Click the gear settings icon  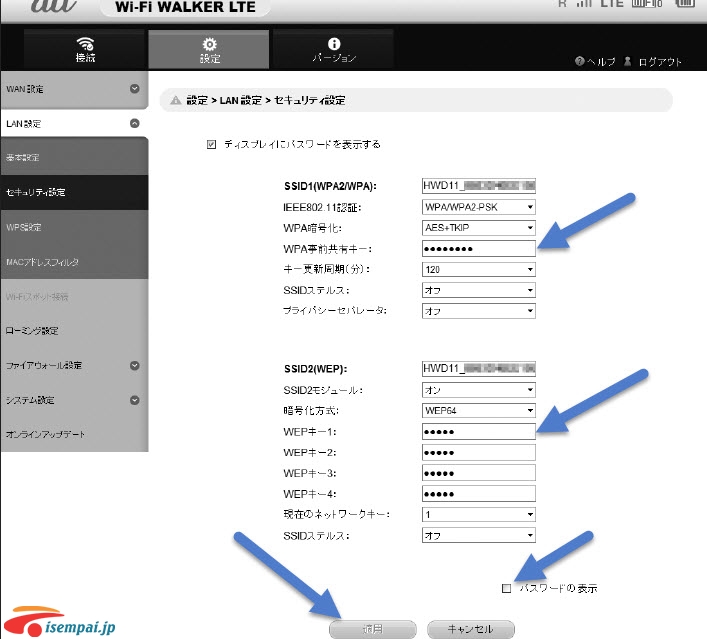click(x=210, y=44)
